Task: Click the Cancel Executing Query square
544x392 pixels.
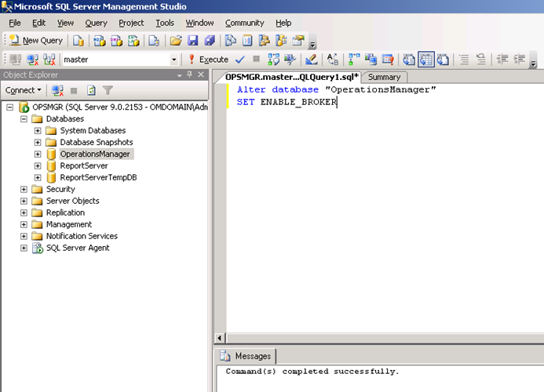Action: (x=257, y=60)
